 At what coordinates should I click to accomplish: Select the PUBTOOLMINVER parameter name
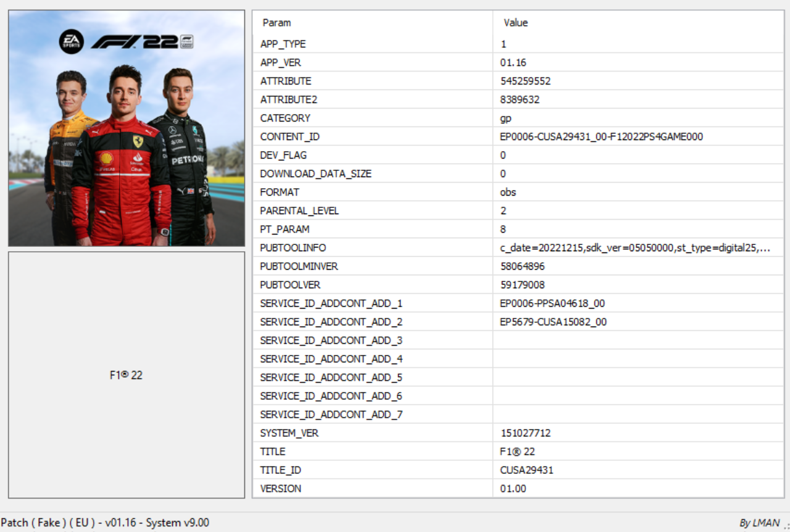[299, 266]
